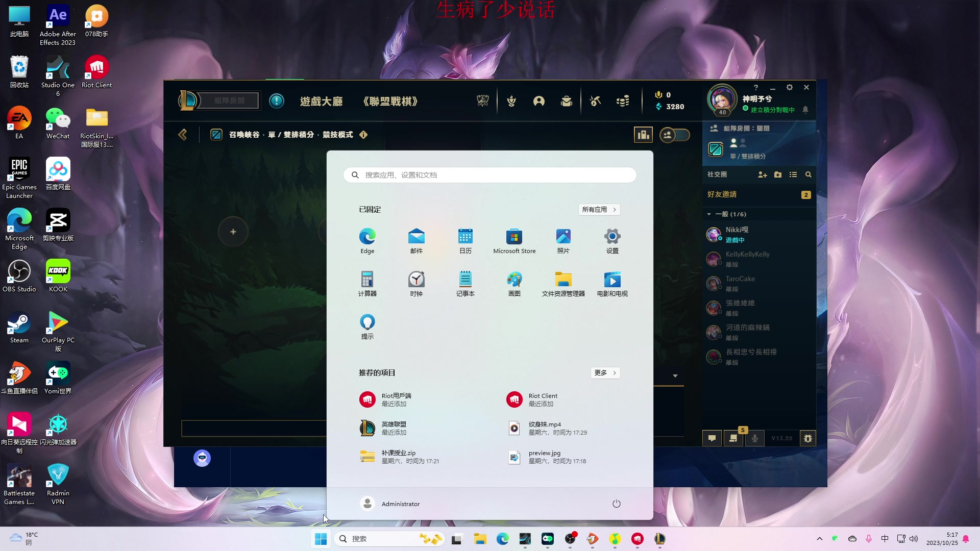Open 《聯盟戰棋》 tab in League client
The image size is (980, 551).
click(390, 101)
